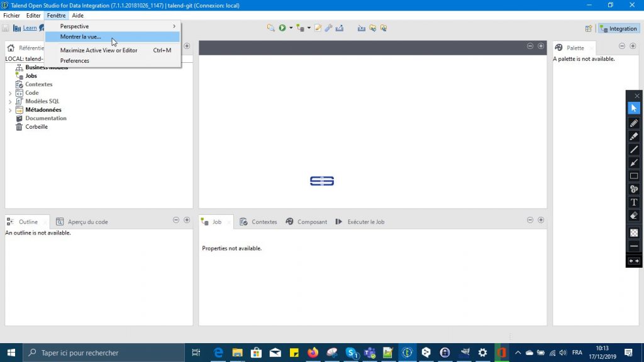Expand the Métadonnées tree node
The height and width of the screenshot is (362, 644).
(x=10, y=110)
